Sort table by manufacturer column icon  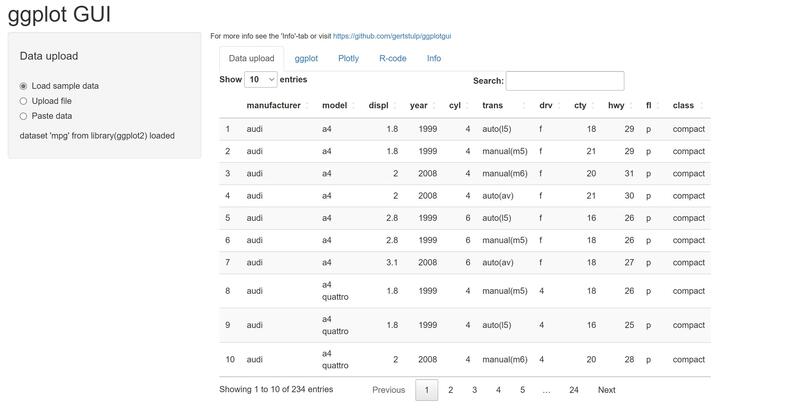[307, 106]
